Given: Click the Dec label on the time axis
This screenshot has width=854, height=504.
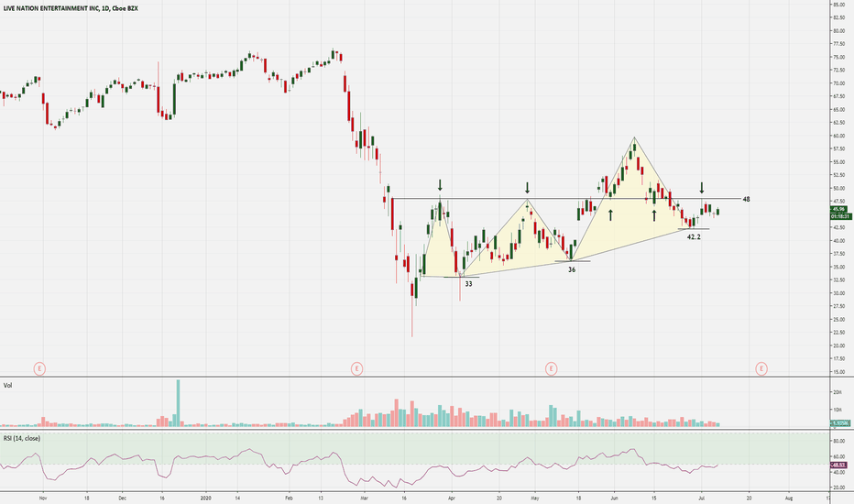Looking at the screenshot, I should (122, 498).
